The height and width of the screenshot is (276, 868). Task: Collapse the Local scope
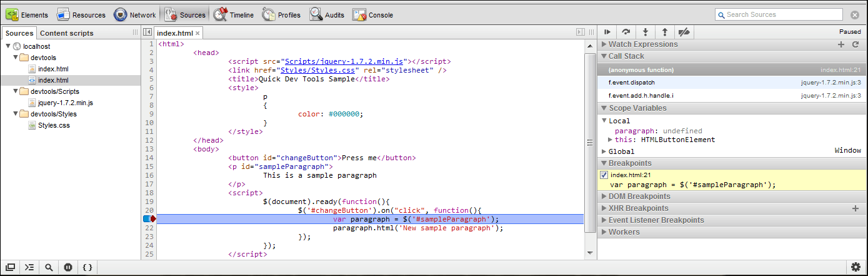tap(604, 121)
